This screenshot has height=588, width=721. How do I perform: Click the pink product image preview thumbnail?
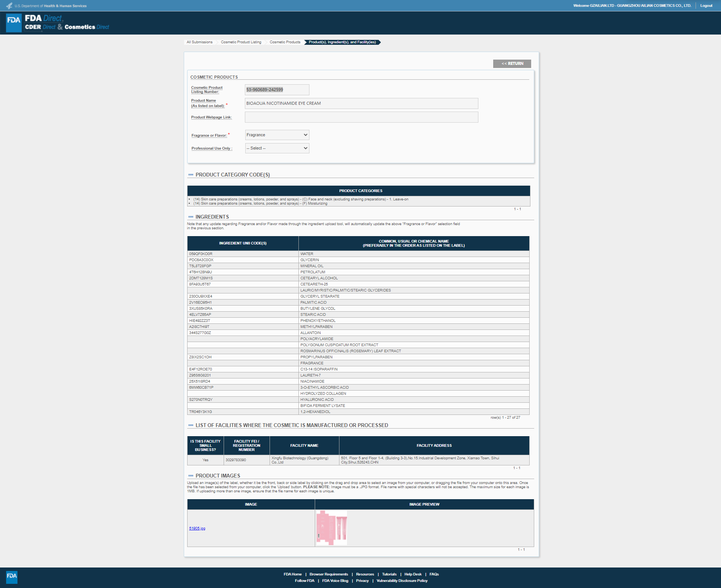coord(331,528)
